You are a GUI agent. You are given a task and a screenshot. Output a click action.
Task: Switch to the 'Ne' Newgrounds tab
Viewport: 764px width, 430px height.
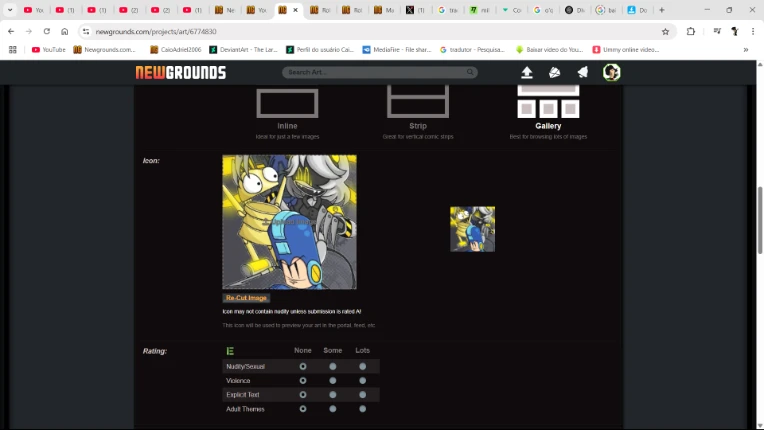225,10
